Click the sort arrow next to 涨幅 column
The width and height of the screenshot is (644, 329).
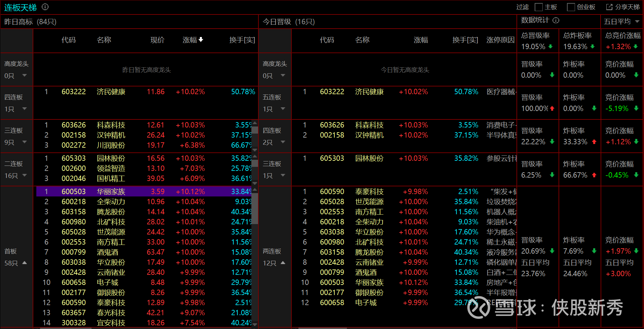tap(201, 40)
